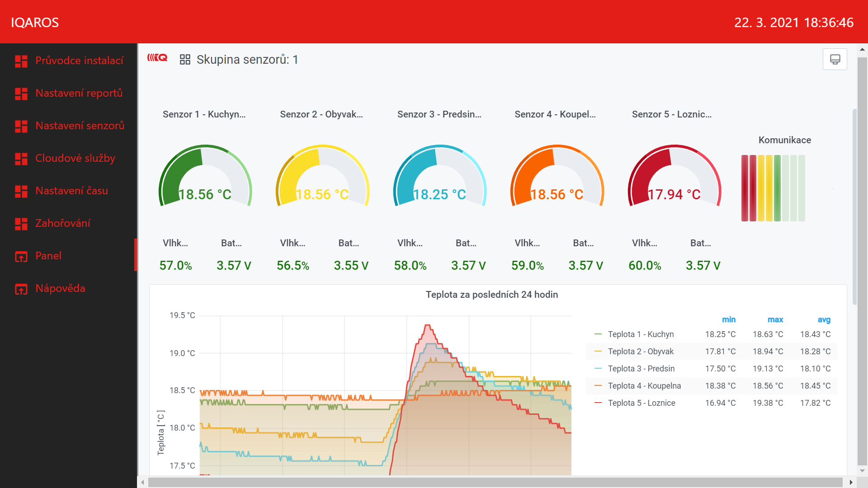The image size is (868, 488).
Task: Click the 19.38 °C max value for Loznice
Action: (768, 403)
